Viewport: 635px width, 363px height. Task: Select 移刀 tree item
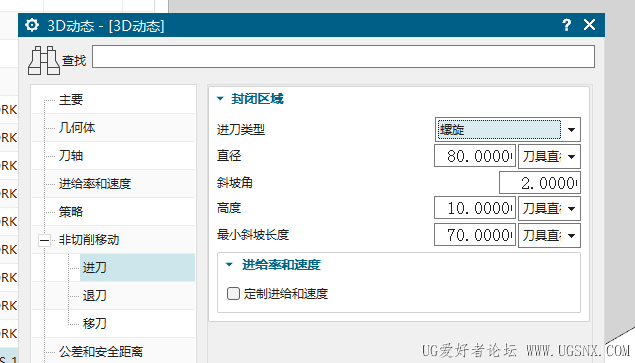point(95,323)
